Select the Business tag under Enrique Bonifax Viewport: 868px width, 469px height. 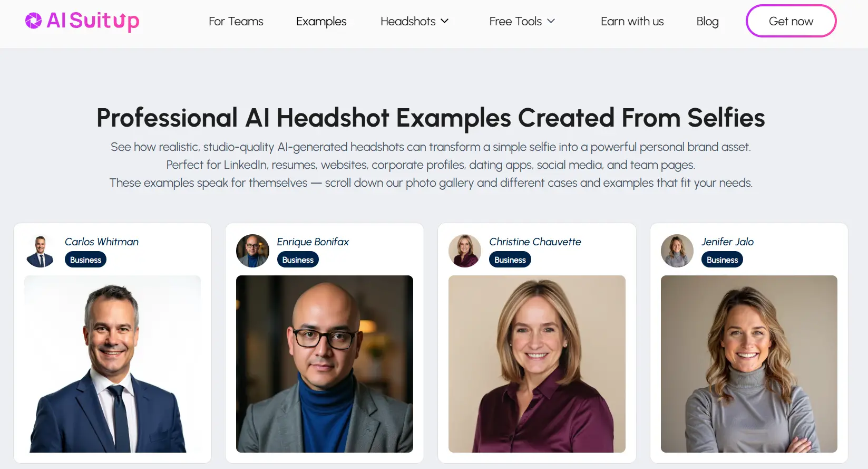coord(298,260)
